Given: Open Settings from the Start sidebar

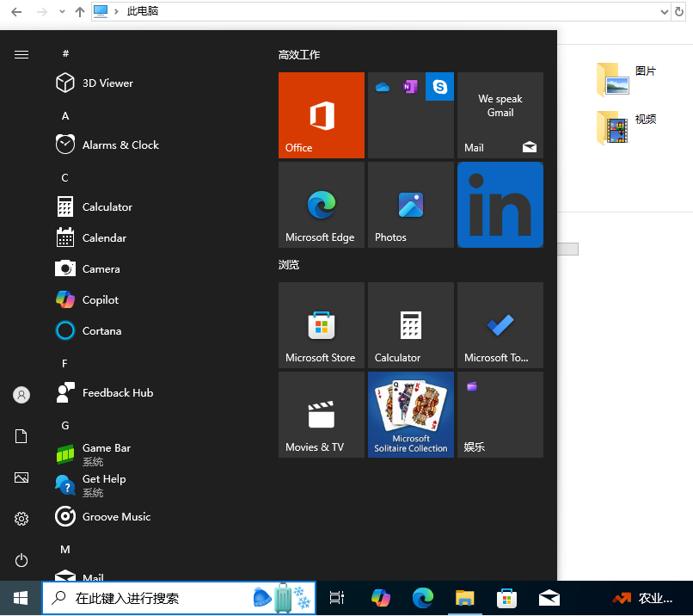Looking at the screenshot, I should (x=21, y=519).
